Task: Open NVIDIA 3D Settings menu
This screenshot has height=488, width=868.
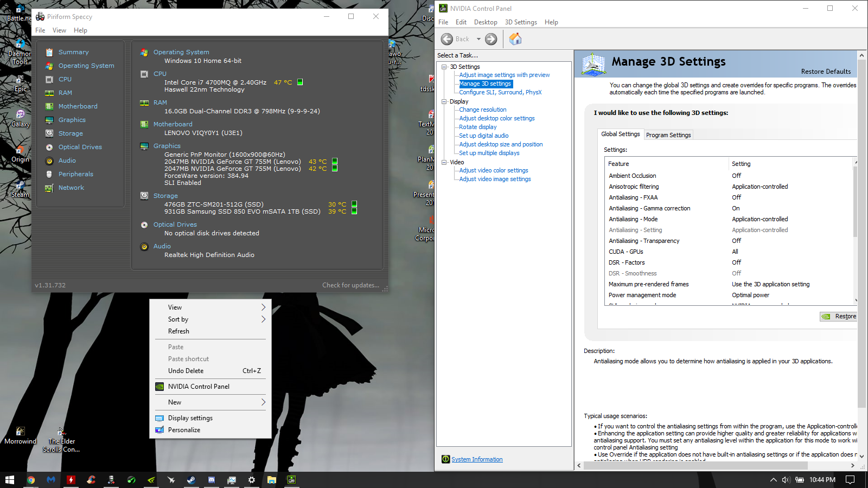Action: 521,22
